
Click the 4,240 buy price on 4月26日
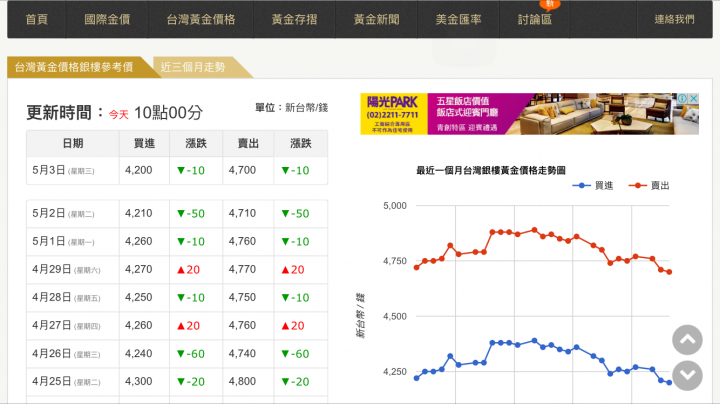pos(139,354)
